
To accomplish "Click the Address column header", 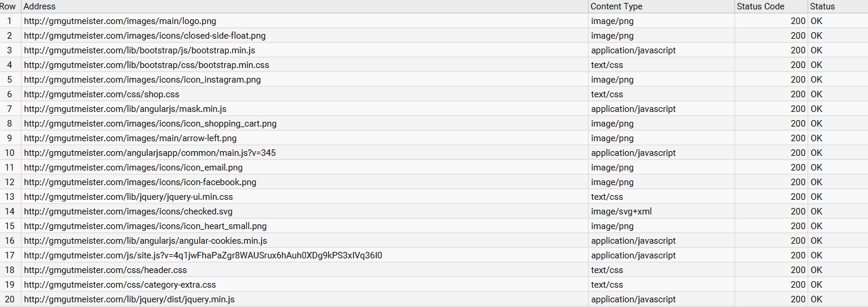I will point(40,6).
